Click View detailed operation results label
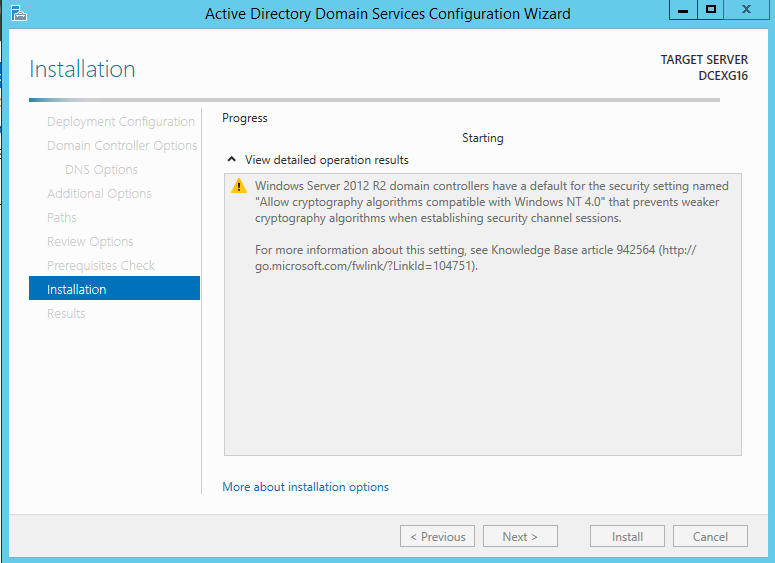 [x=327, y=160]
